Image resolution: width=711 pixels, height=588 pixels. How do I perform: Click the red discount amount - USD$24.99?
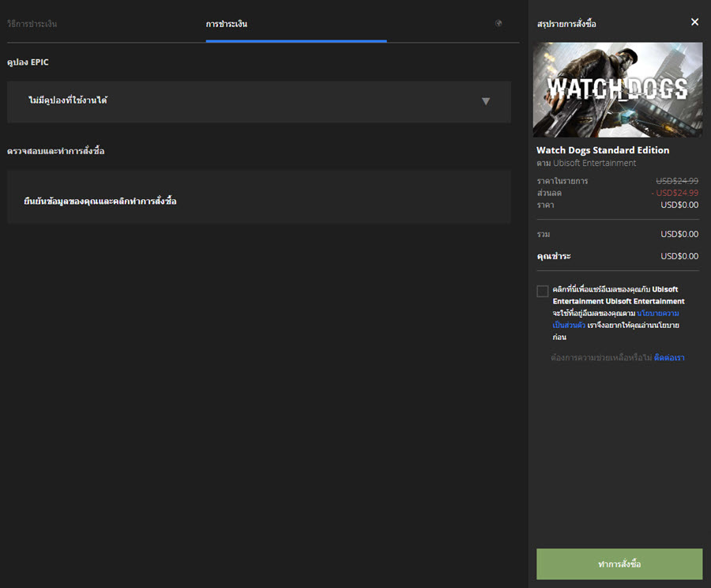675,193
